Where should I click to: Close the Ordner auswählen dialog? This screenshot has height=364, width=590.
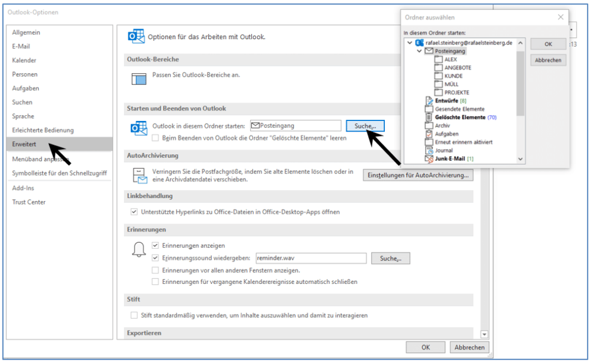click(x=560, y=17)
